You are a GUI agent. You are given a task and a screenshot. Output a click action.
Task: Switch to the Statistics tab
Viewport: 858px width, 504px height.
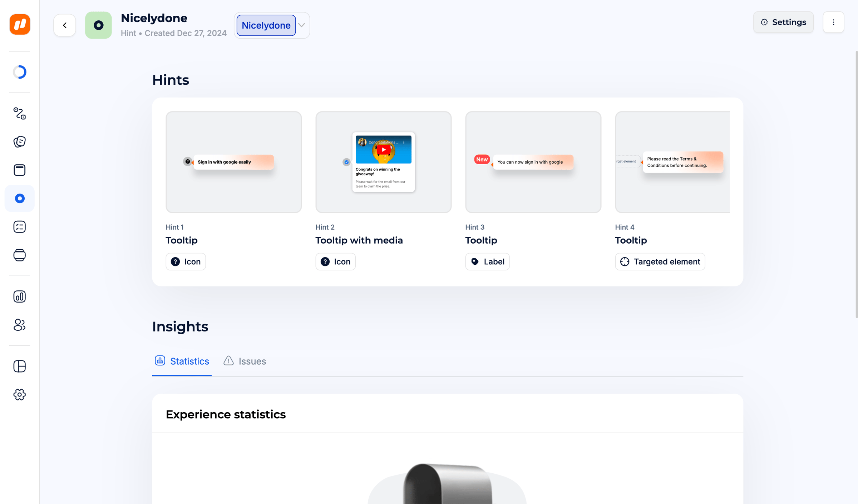182,361
